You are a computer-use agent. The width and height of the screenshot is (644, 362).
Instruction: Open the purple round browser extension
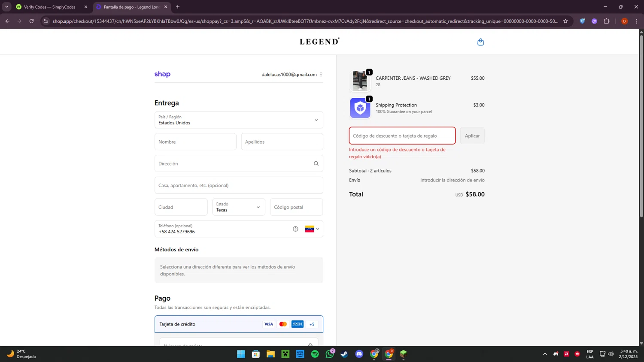point(594,21)
